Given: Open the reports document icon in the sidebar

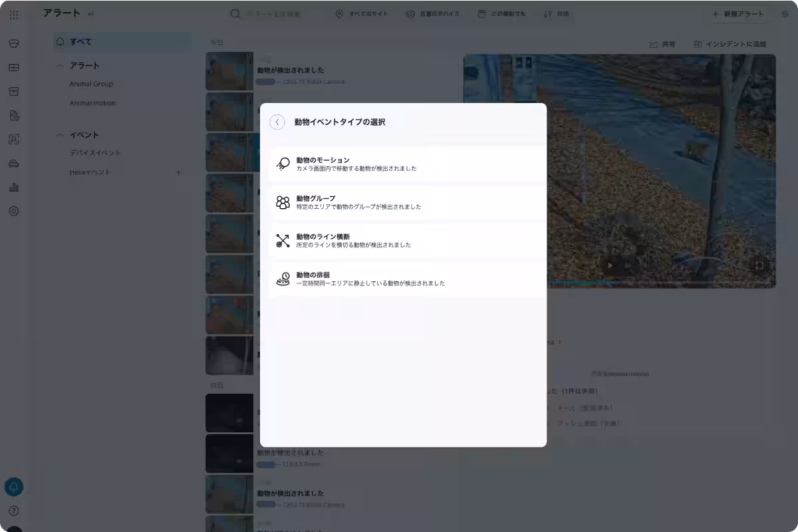Looking at the screenshot, I should coord(14,114).
